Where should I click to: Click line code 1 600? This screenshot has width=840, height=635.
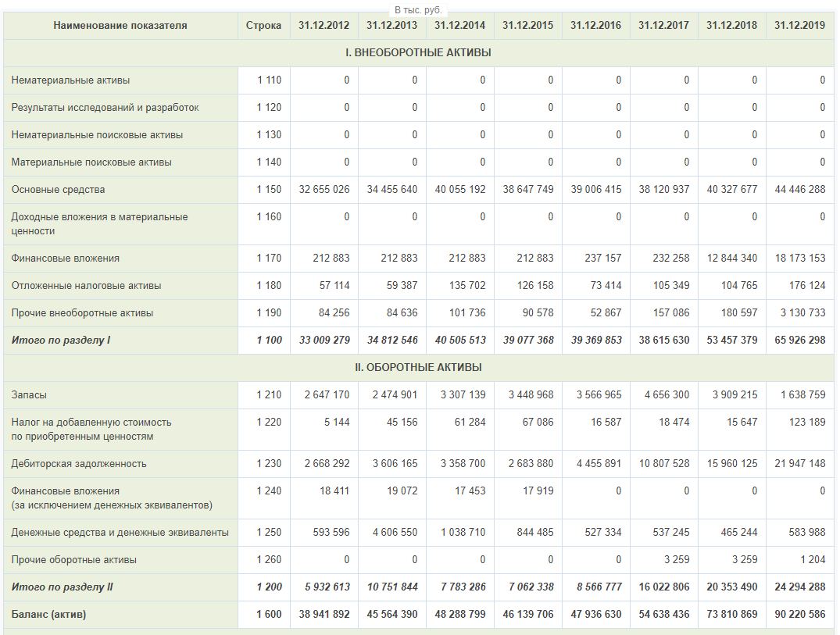pos(269,614)
